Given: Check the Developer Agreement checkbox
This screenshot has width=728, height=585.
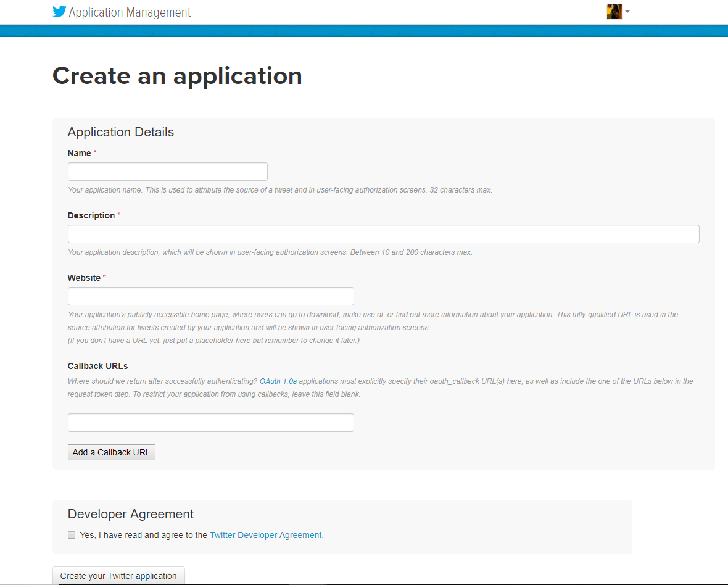Looking at the screenshot, I should (72, 535).
